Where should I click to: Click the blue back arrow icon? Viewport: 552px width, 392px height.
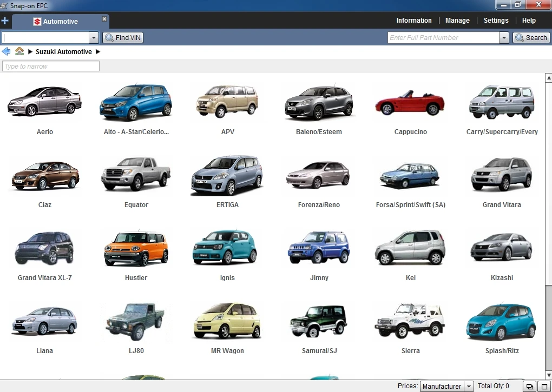(7, 51)
